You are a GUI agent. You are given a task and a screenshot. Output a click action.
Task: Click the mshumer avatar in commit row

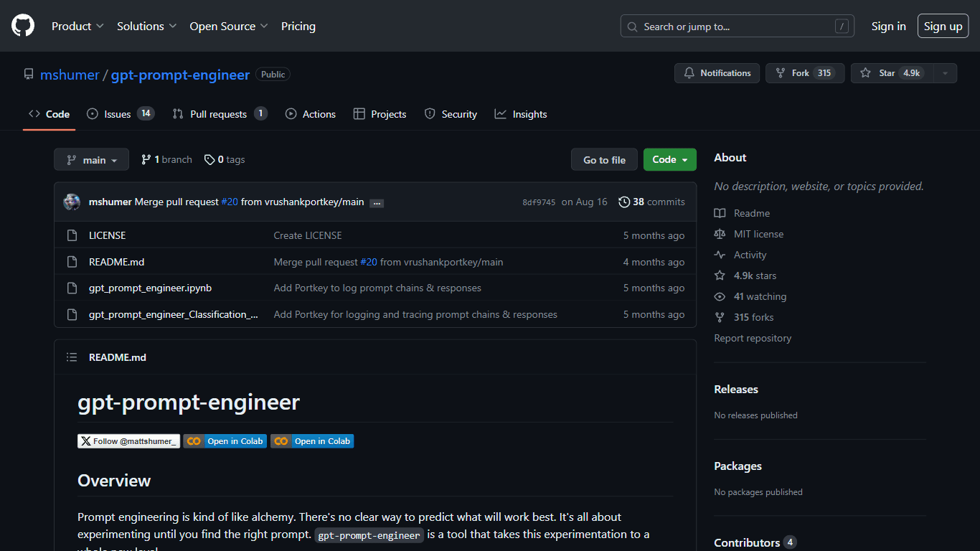pyautogui.click(x=72, y=202)
